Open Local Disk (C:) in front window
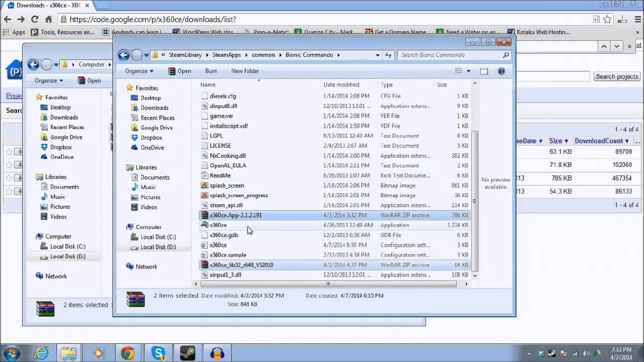The width and height of the screenshot is (644, 362). click(158, 237)
